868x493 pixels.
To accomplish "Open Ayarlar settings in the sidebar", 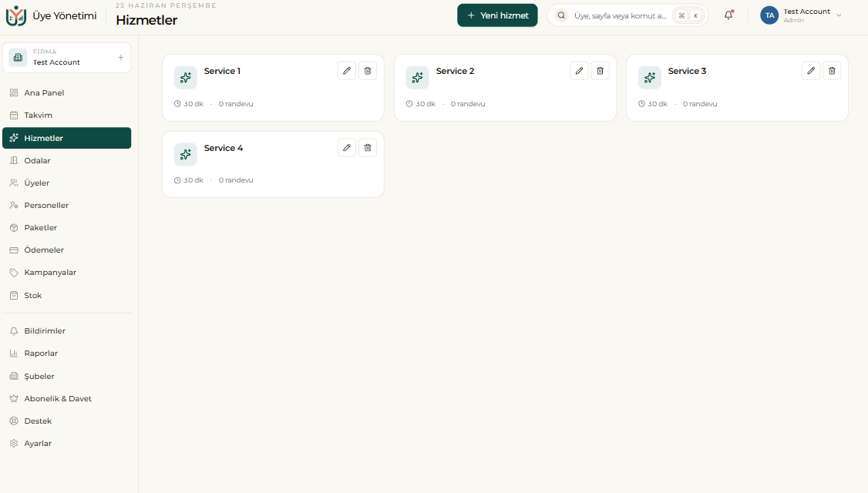I will [67, 443].
